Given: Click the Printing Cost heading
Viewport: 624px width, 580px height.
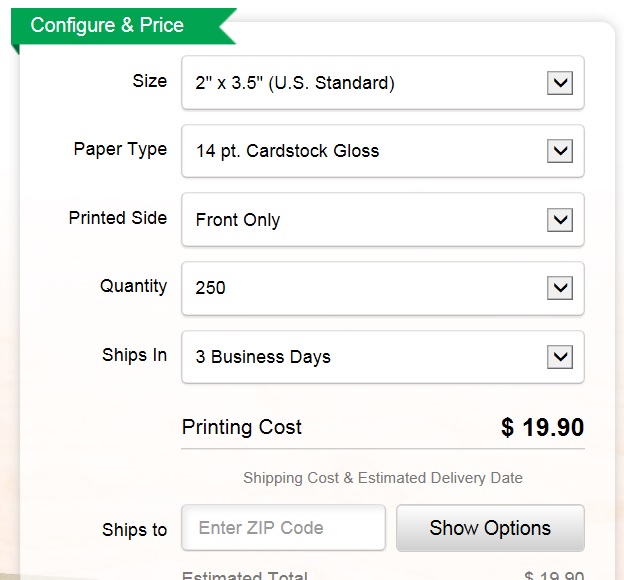Looking at the screenshot, I should (242, 427).
